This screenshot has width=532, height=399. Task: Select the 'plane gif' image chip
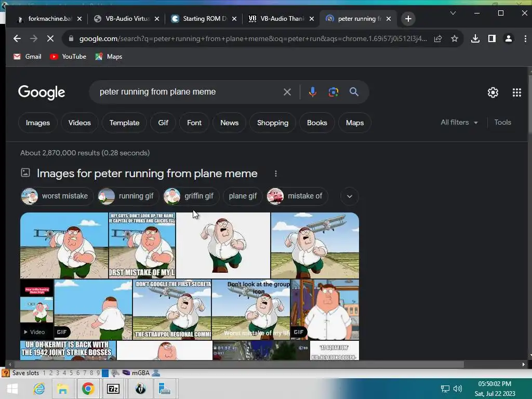pyautogui.click(x=243, y=196)
